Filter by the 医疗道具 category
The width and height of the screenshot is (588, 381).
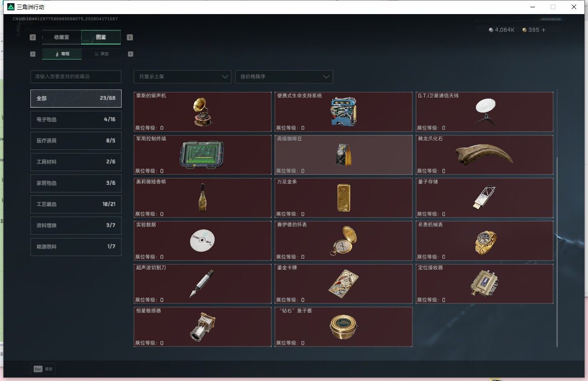click(76, 141)
